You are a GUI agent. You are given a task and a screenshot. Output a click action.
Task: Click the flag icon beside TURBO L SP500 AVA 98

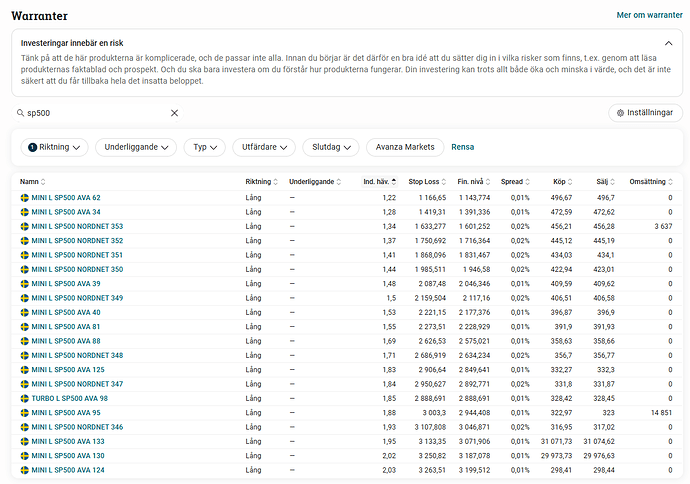click(25, 398)
